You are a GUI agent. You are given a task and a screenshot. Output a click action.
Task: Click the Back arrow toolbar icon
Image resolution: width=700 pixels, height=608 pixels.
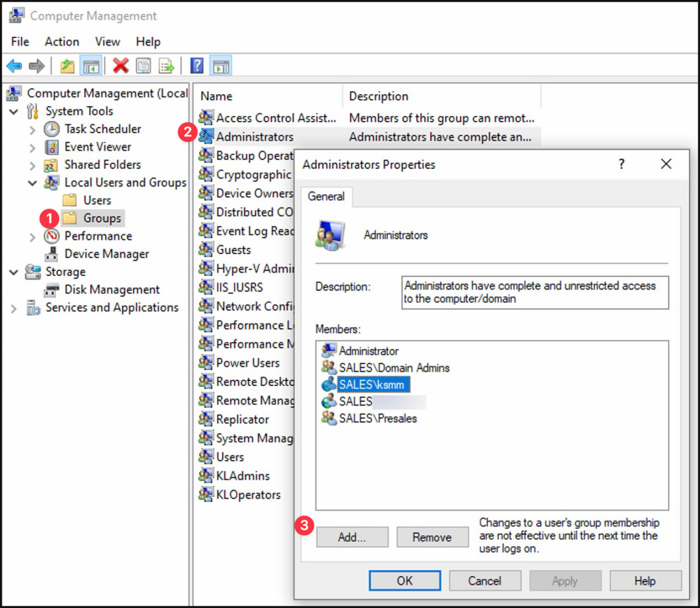coord(14,66)
